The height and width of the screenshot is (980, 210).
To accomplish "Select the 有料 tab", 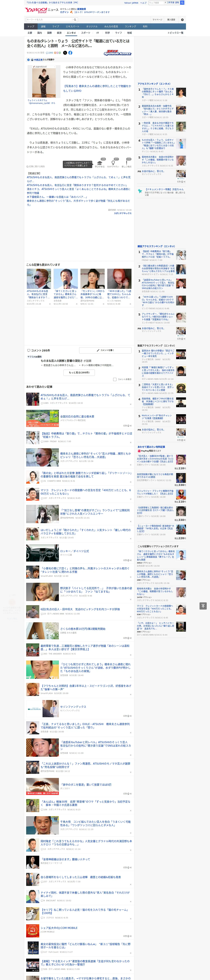I will [x=145, y=27].
